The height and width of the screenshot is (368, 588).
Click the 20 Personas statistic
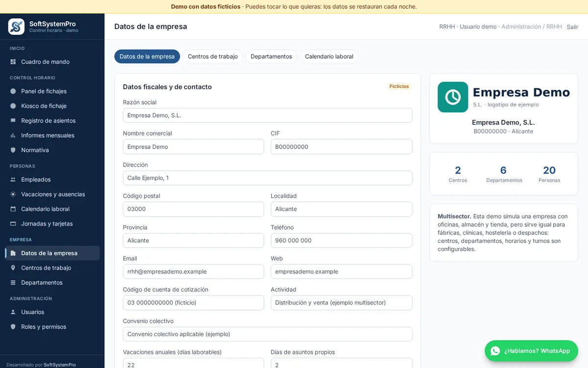pyautogui.click(x=549, y=174)
